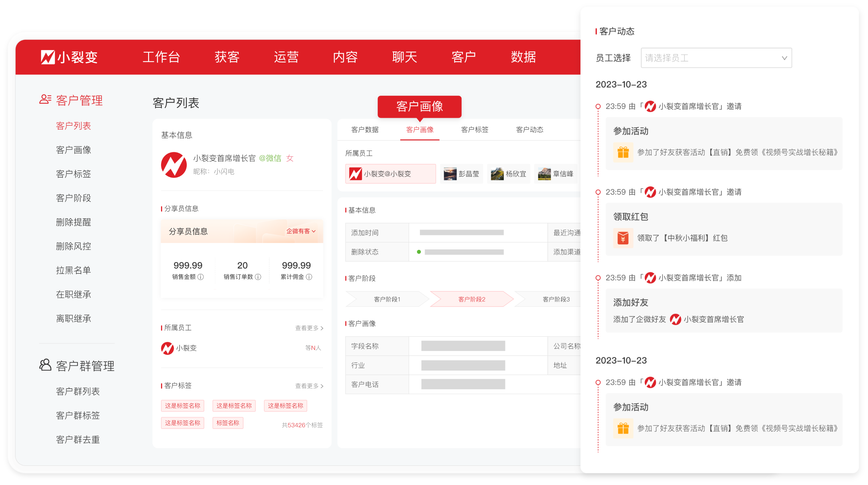868x485 pixels.
Task: Click 查看更多 link beside 客户标签
Action: [309, 386]
